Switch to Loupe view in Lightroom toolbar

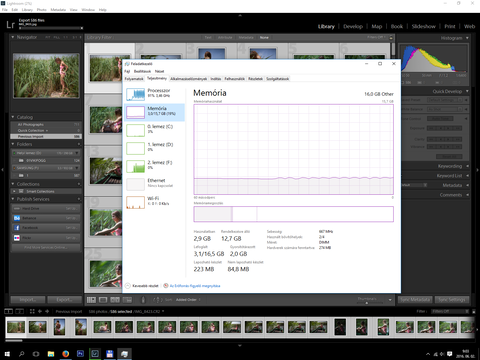(103, 300)
